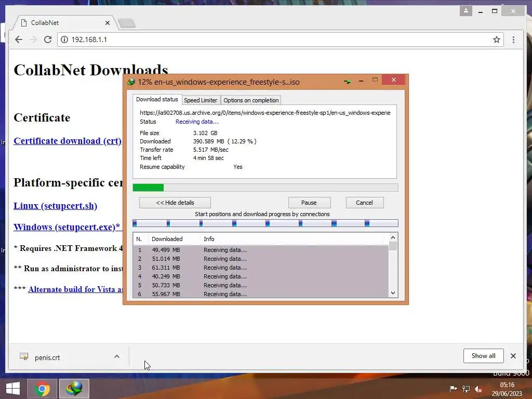Image resolution: width=532 pixels, height=399 pixels.
Task: Open the Certificate download (crt) link
Action: [x=68, y=141]
